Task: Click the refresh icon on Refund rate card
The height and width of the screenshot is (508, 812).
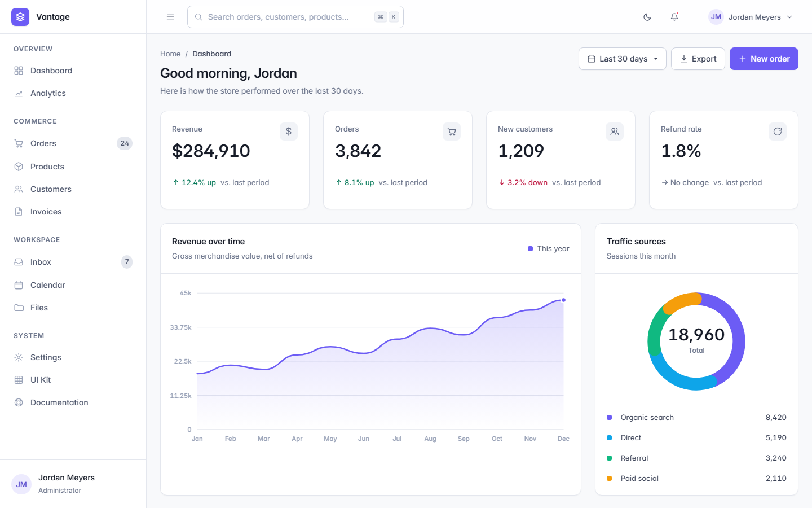Action: pyautogui.click(x=778, y=132)
